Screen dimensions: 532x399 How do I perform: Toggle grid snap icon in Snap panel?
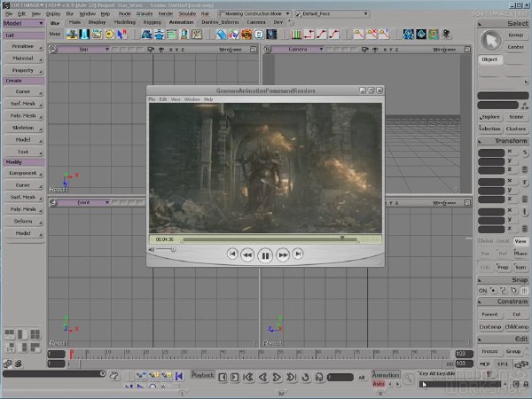click(x=524, y=291)
